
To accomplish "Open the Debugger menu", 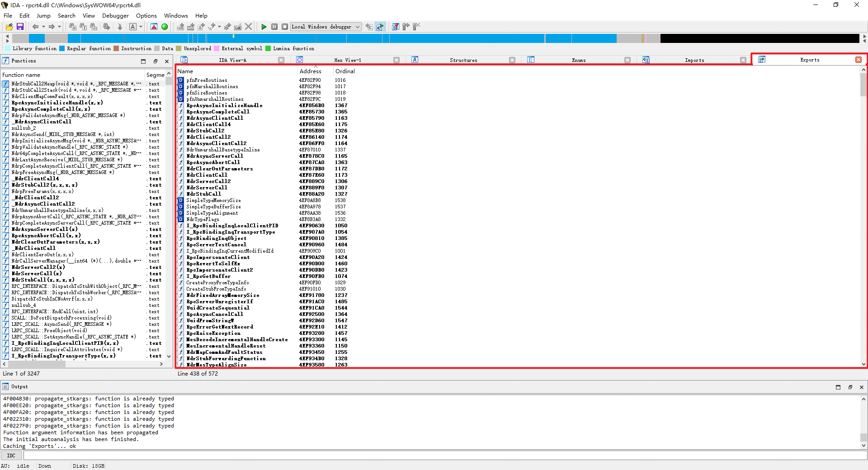I will (115, 16).
